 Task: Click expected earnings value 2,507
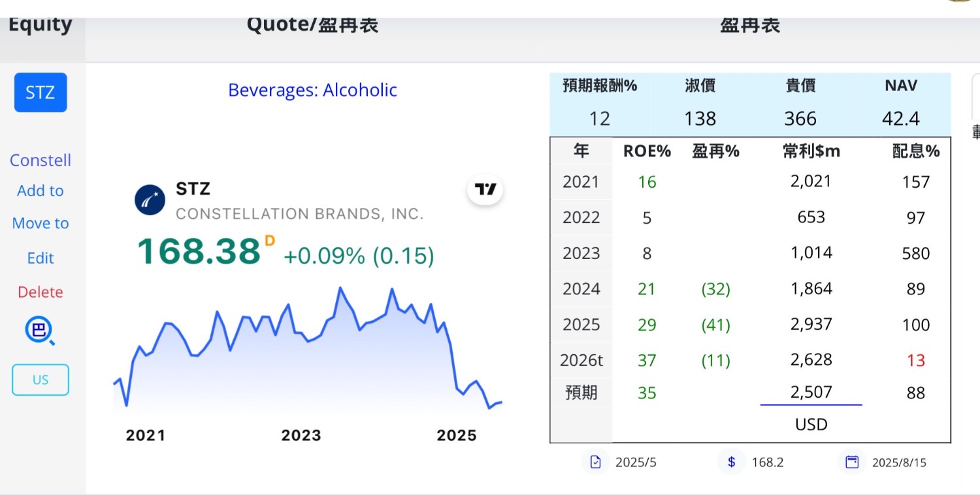[811, 392]
